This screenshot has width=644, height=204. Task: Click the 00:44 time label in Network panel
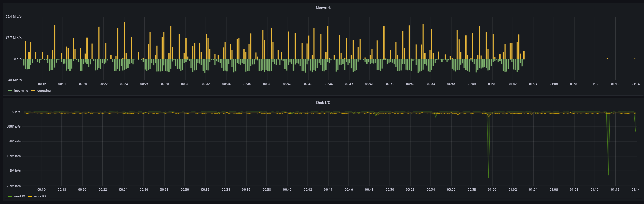[329, 84]
